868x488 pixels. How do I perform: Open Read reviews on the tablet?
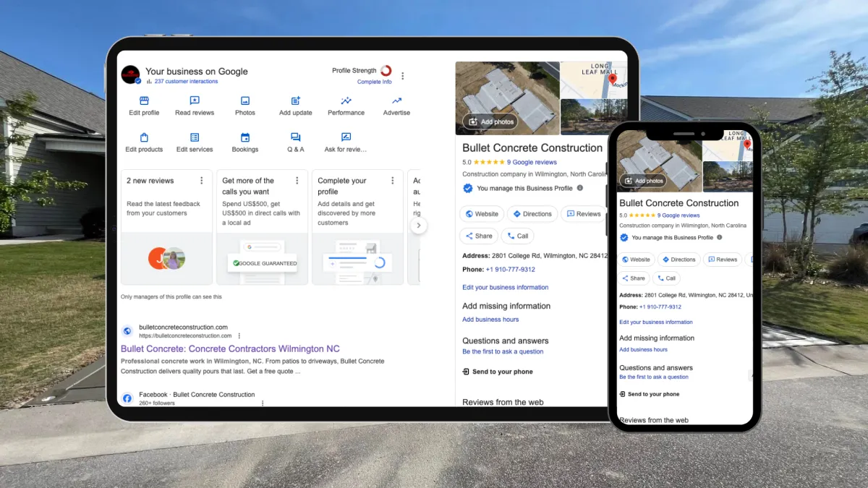195,106
